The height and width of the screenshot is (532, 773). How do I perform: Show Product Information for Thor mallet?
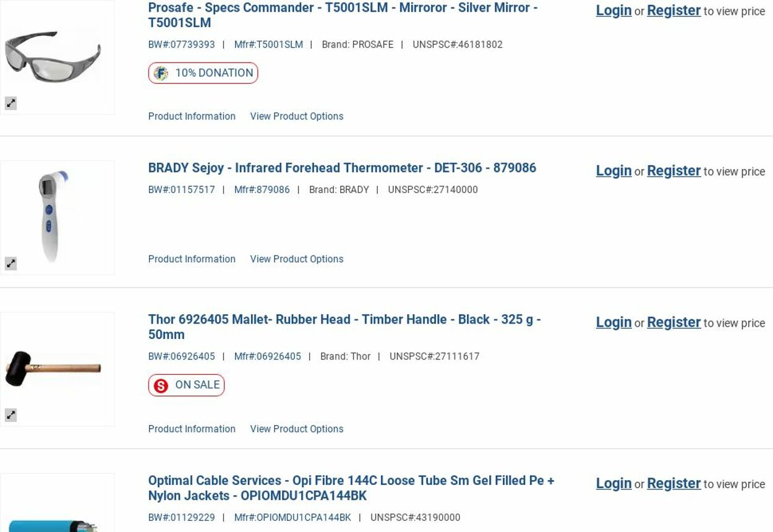point(192,429)
